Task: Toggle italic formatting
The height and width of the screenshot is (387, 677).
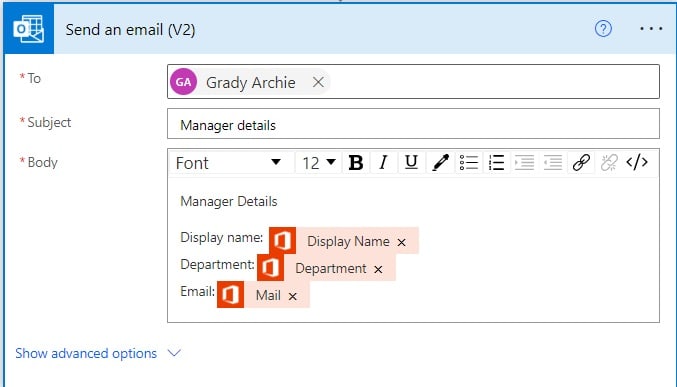Action: (x=383, y=163)
